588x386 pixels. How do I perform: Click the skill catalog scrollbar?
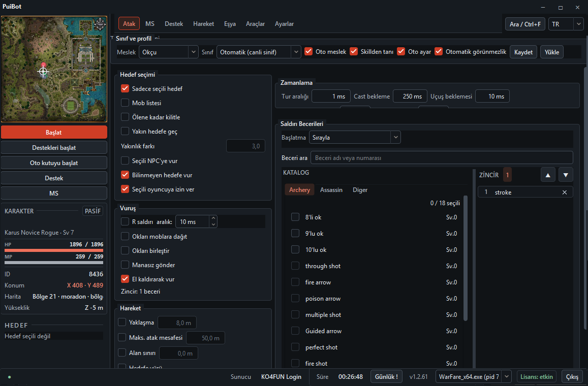466,258
